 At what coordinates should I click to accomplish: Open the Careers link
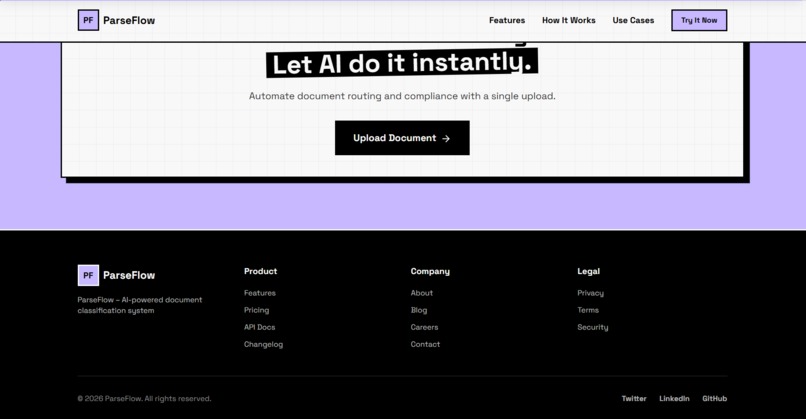point(425,327)
